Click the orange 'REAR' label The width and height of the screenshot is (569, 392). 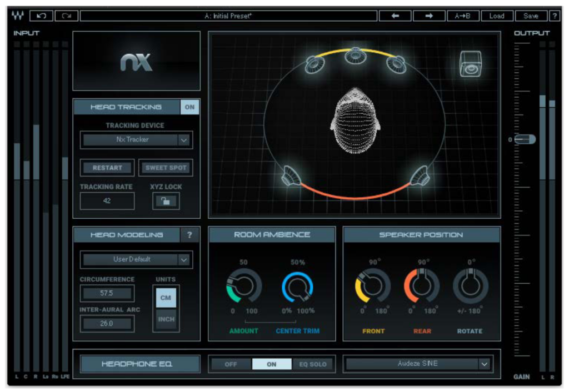pos(422,331)
